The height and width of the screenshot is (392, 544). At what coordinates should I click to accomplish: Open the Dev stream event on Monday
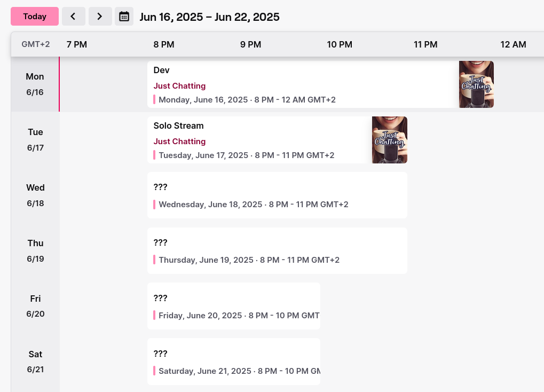tap(320, 84)
